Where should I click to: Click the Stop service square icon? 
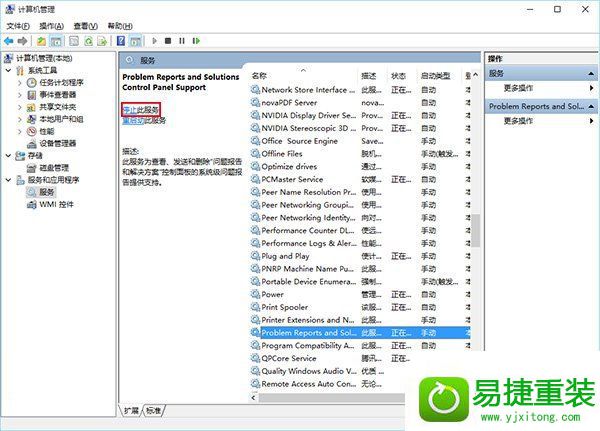[168, 41]
